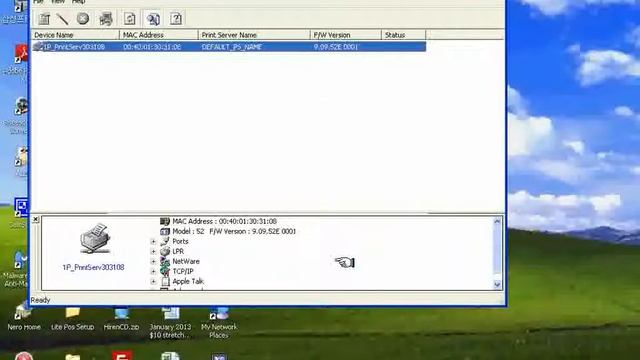Viewport: 640px width, 360px height.
Task: Click the Ports icon in details tree
Action: (165, 241)
